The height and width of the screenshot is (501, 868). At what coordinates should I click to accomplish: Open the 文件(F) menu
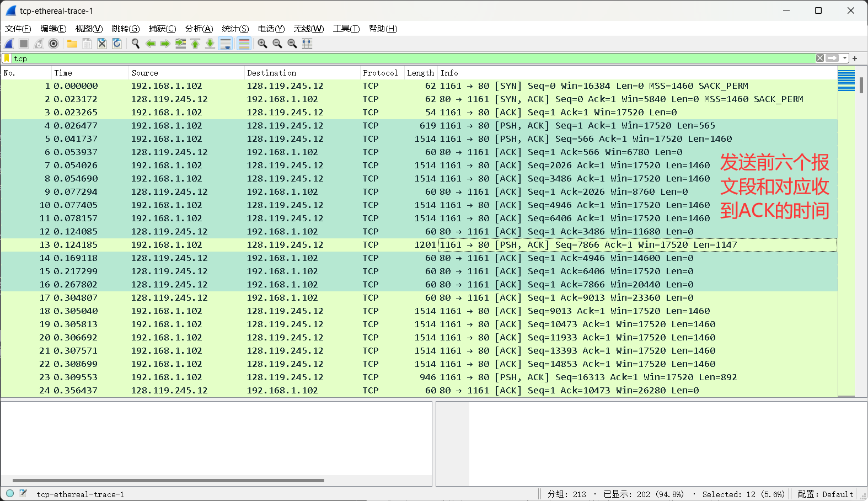[x=18, y=29]
